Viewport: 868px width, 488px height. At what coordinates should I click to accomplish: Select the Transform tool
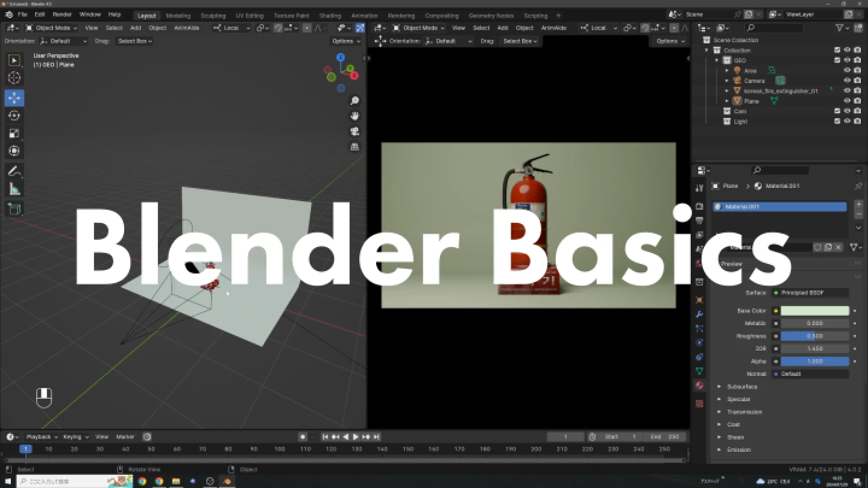click(x=14, y=151)
